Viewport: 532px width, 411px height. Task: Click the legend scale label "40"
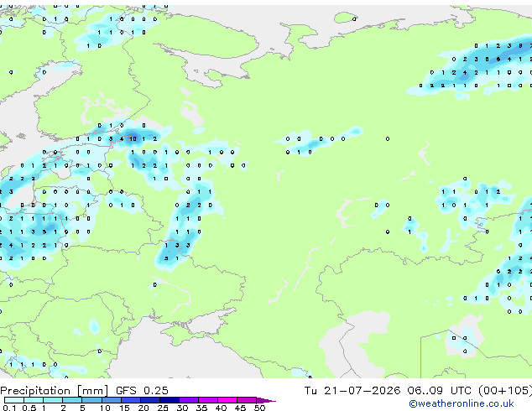click(x=221, y=408)
